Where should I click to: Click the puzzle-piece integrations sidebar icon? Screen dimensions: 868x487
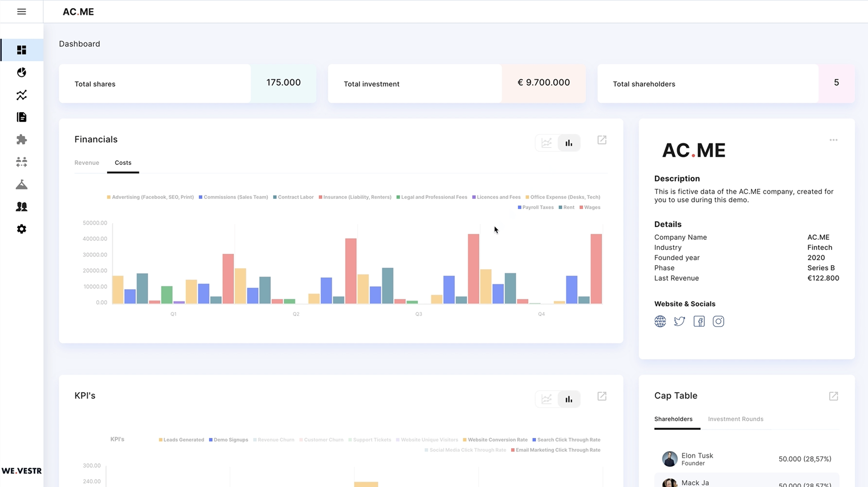tap(22, 140)
